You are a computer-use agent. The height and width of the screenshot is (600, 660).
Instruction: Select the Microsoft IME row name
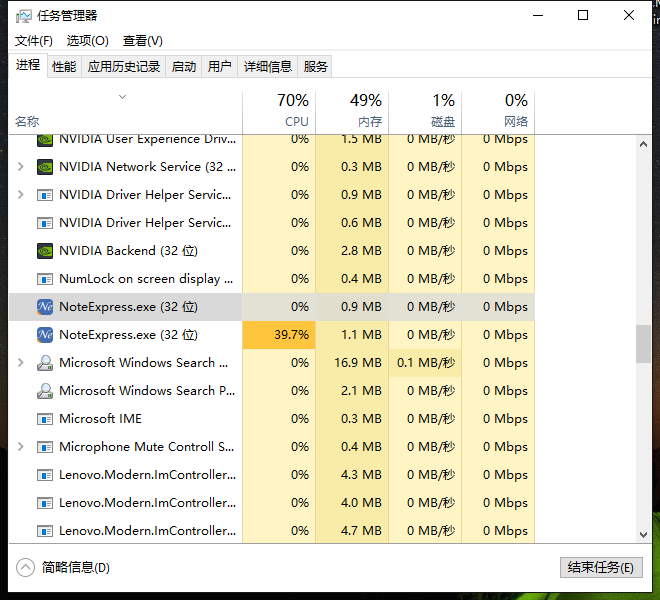coord(101,419)
